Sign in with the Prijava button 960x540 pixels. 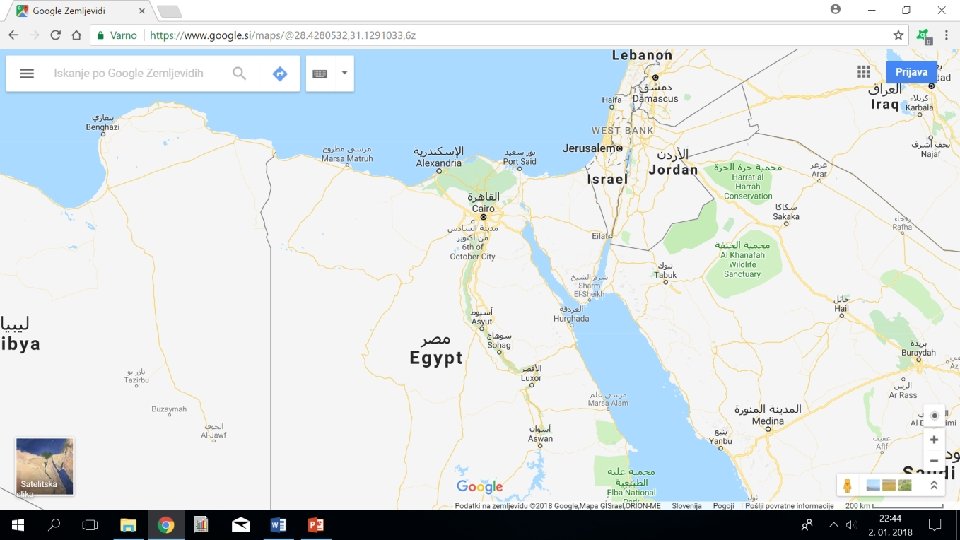coord(911,72)
